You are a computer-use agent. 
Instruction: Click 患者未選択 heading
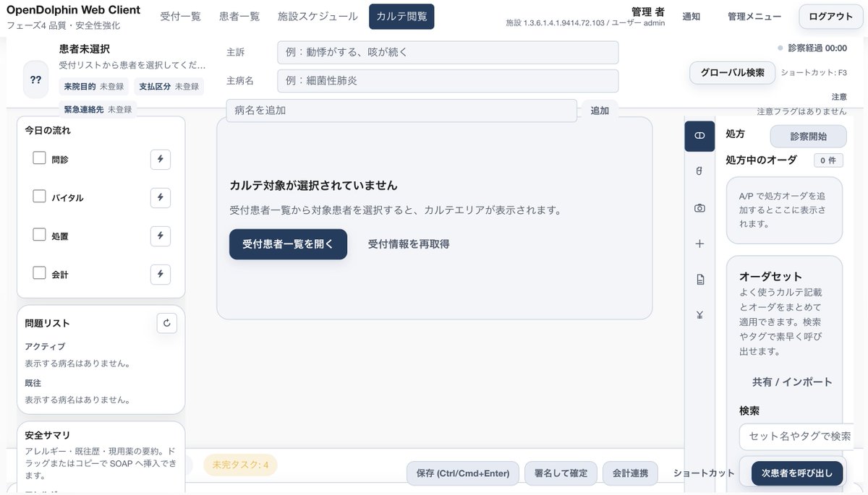85,49
